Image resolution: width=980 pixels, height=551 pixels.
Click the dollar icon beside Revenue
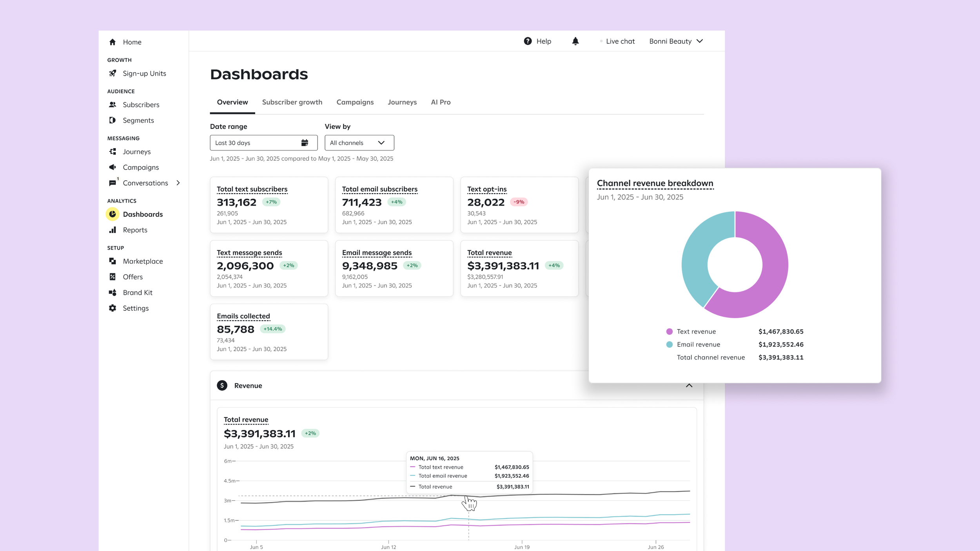[222, 385]
